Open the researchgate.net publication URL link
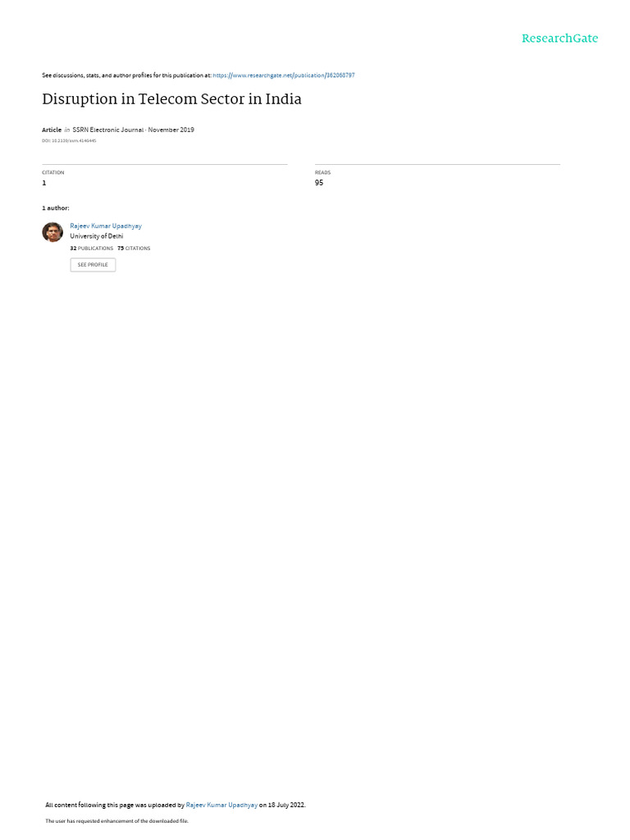Viewport: 630px width, 840px height. pos(283,75)
